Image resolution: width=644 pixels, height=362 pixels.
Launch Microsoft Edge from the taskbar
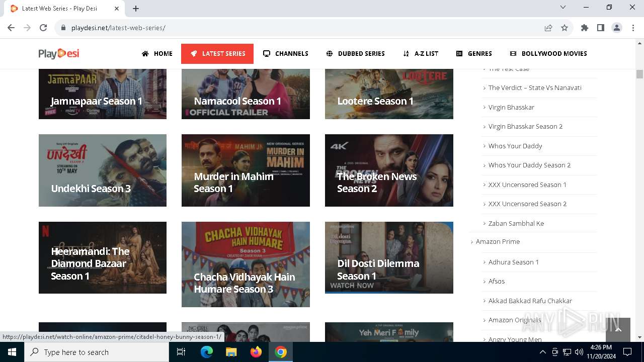click(x=207, y=352)
